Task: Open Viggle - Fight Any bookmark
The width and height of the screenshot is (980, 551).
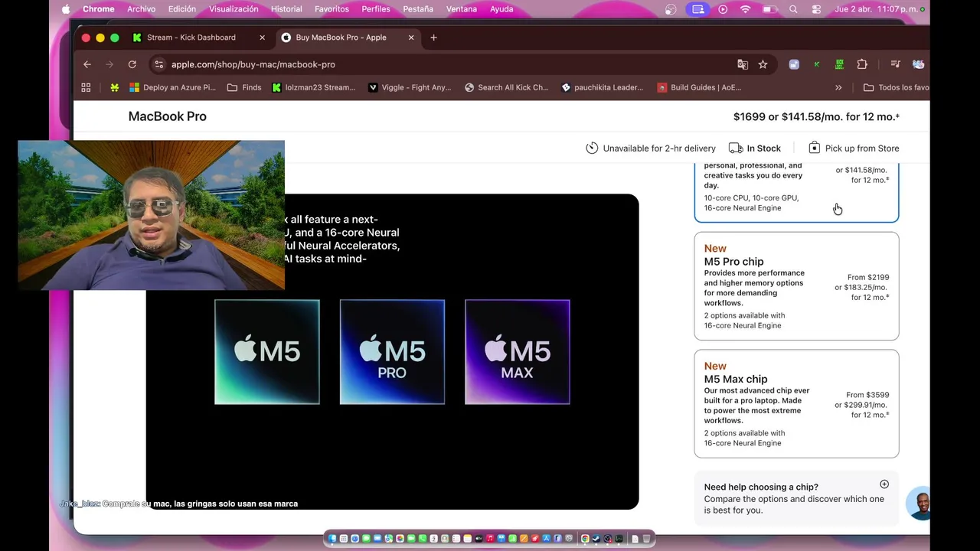Action: pos(410,87)
